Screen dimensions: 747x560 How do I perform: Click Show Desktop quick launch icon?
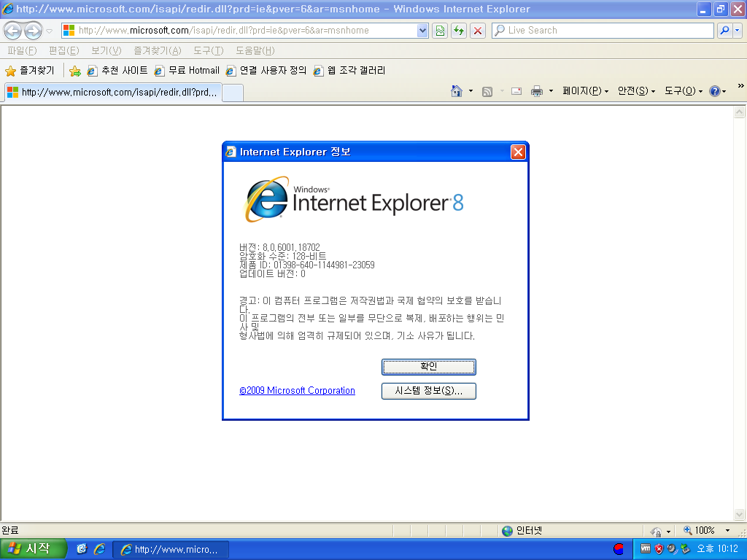(82, 549)
